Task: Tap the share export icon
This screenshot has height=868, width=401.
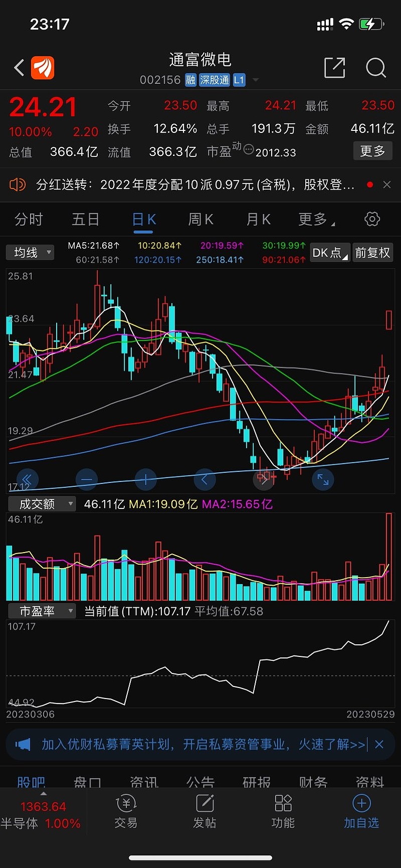Action: coord(335,68)
